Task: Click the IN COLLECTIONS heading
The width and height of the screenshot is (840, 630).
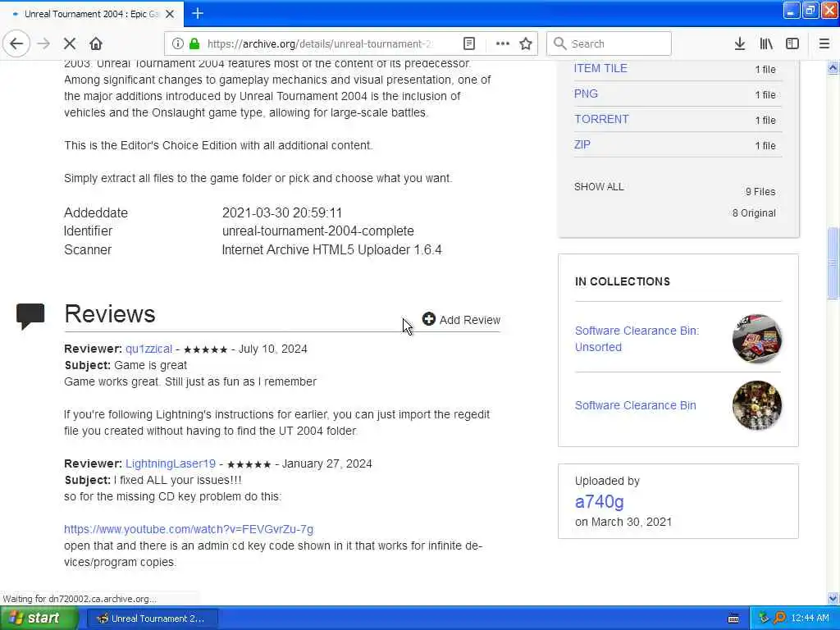Action: pos(623,281)
